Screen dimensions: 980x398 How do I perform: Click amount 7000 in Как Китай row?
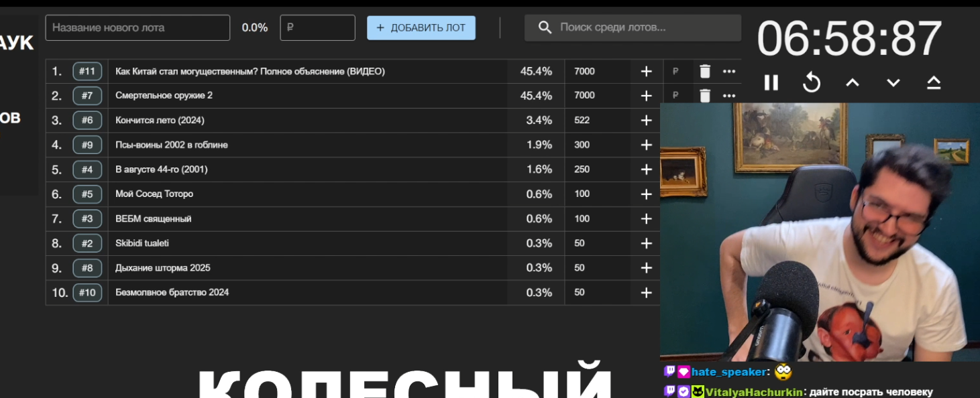(x=584, y=72)
